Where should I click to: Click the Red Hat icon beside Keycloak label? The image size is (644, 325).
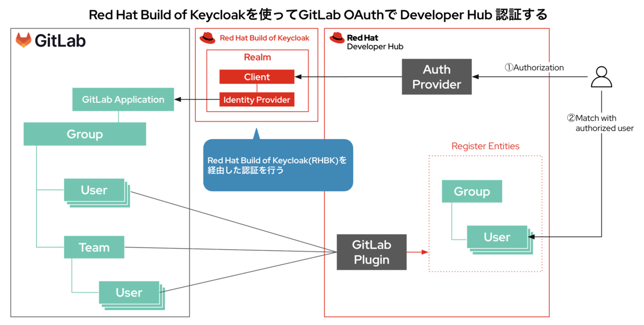[207, 38]
